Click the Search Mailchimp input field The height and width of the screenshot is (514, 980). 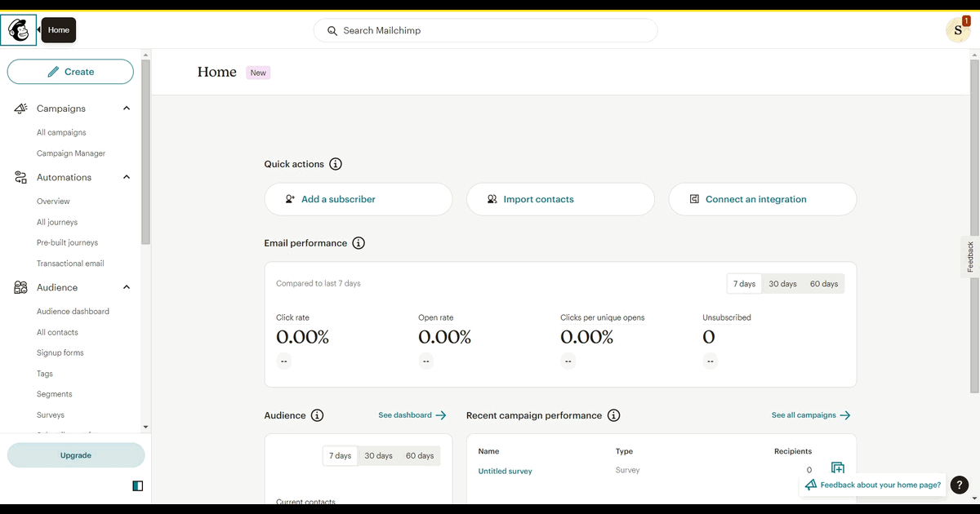pyautogui.click(x=485, y=30)
